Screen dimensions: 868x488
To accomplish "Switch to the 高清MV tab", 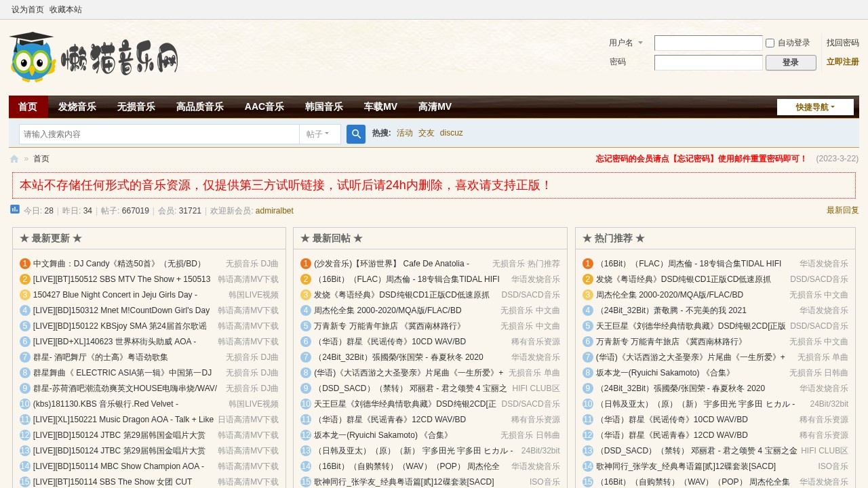I will pos(435,106).
